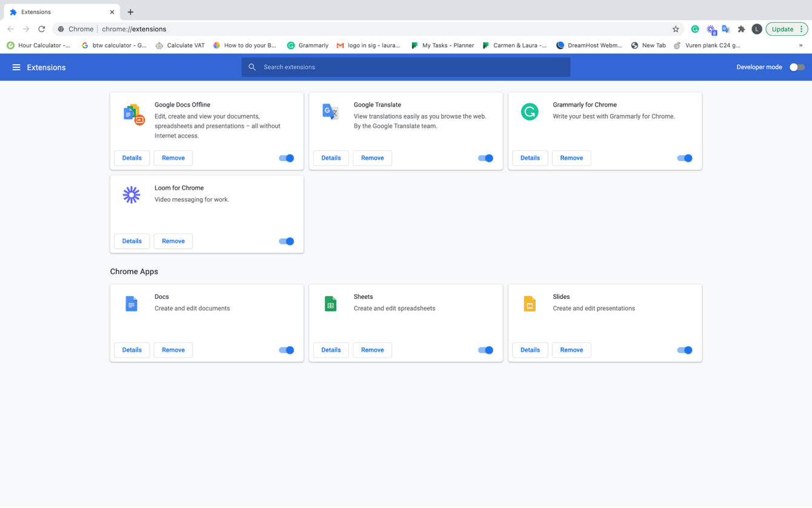
Task: Remove the Loom for Chrome extension
Action: coord(173,241)
